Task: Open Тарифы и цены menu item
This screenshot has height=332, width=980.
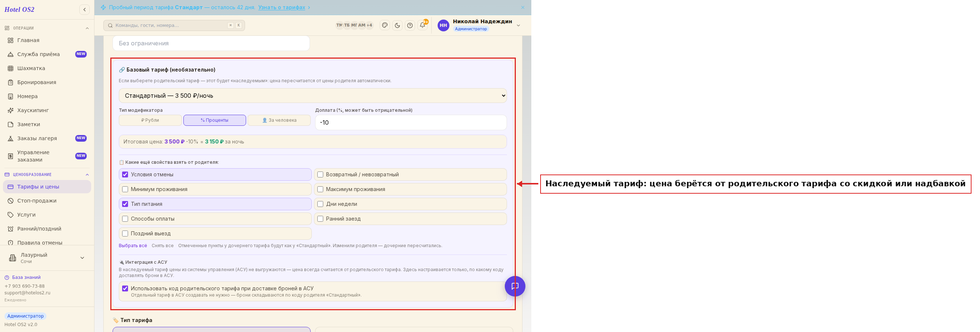Action: click(x=47, y=187)
